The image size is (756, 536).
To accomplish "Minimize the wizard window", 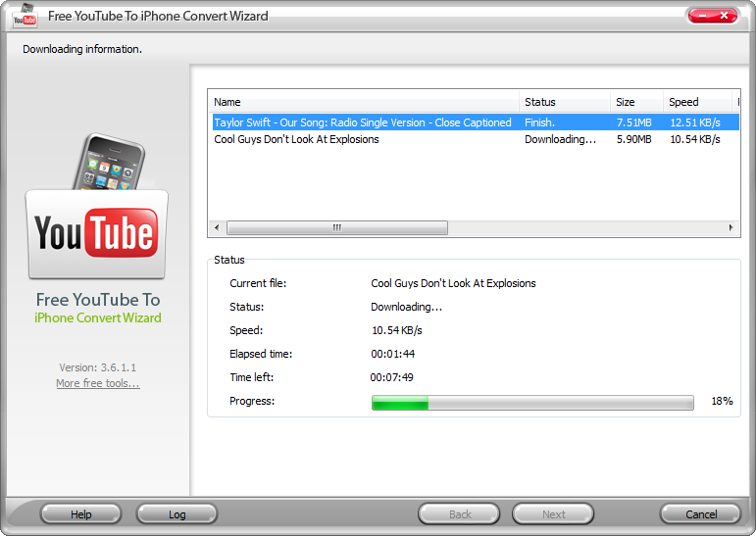I will (702, 16).
